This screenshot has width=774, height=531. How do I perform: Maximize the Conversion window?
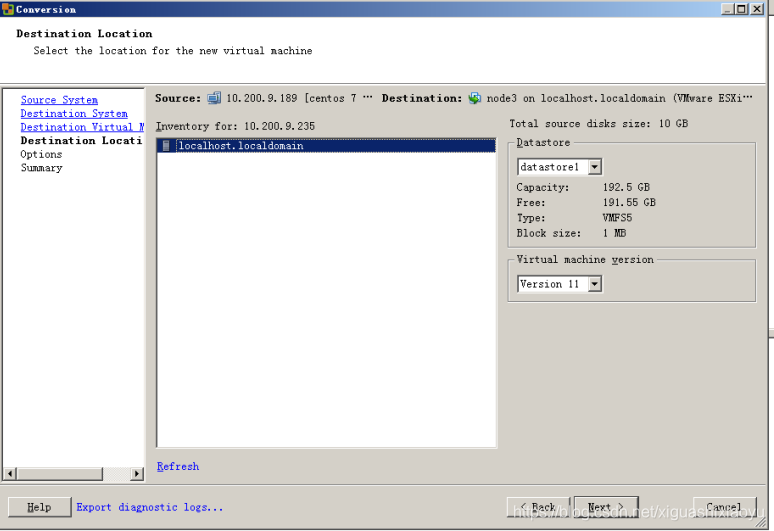point(741,9)
